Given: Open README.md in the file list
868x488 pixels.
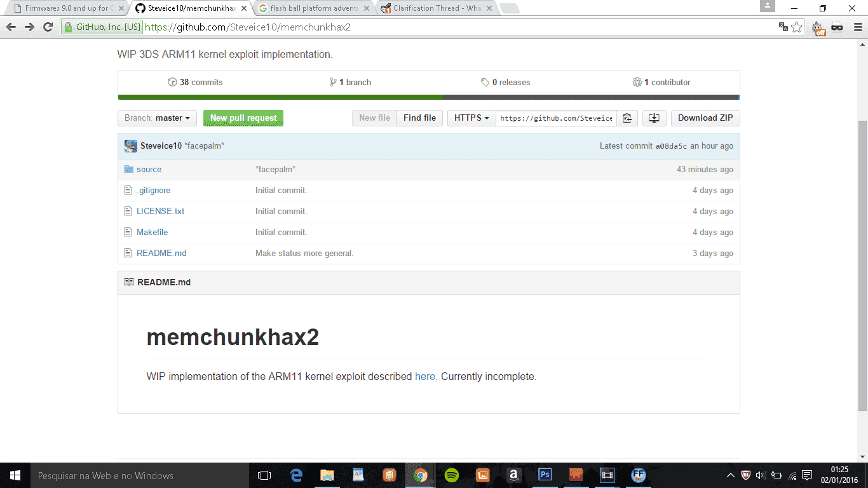Looking at the screenshot, I should (x=161, y=254).
